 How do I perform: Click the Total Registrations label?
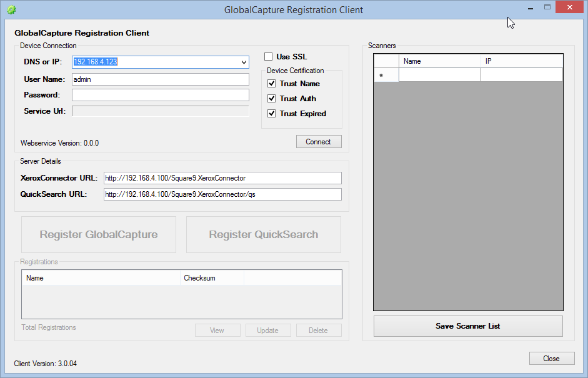point(49,327)
